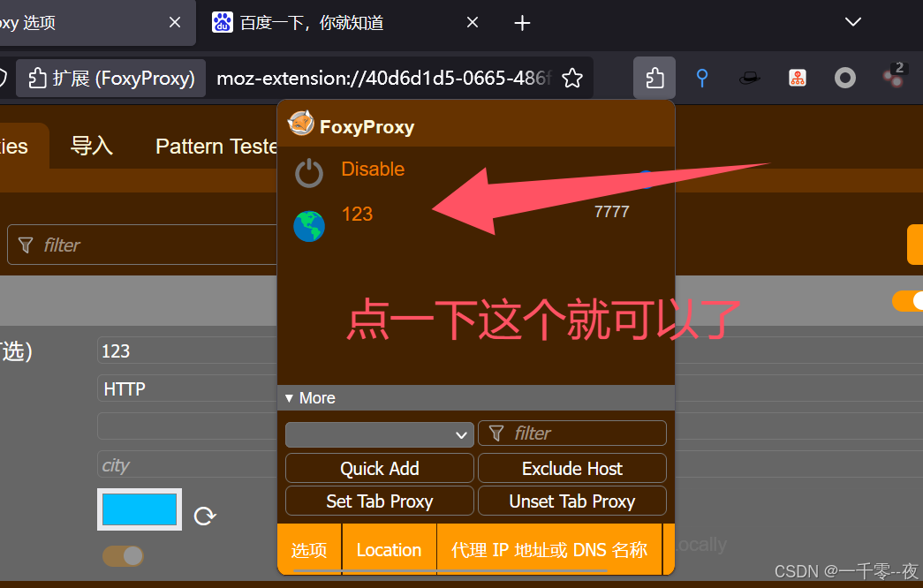Viewport: 923px width, 588px height.
Task: Click the city input field
Action: [187, 465]
